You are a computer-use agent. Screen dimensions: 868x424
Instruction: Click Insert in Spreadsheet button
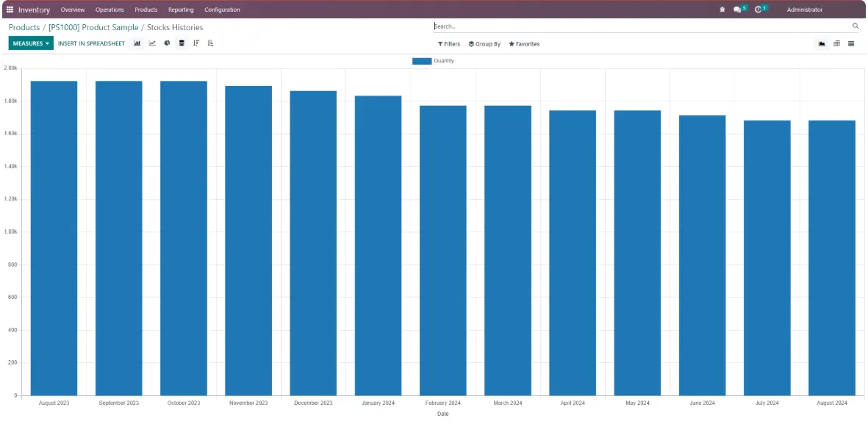pyautogui.click(x=91, y=43)
